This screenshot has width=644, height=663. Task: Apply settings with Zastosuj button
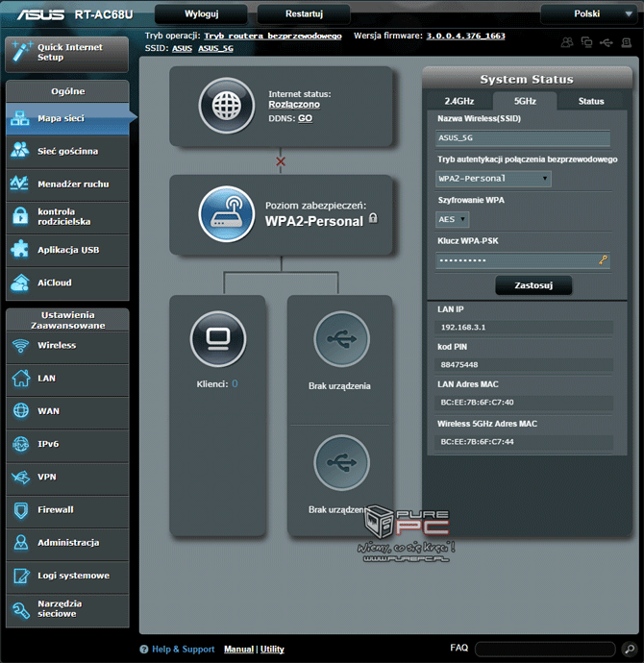coord(533,285)
